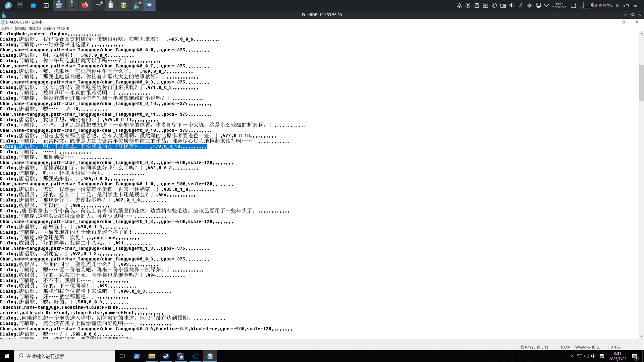Toggle Chinese input mode 中 indicator
This screenshot has width=644, height=362.
[593, 356]
